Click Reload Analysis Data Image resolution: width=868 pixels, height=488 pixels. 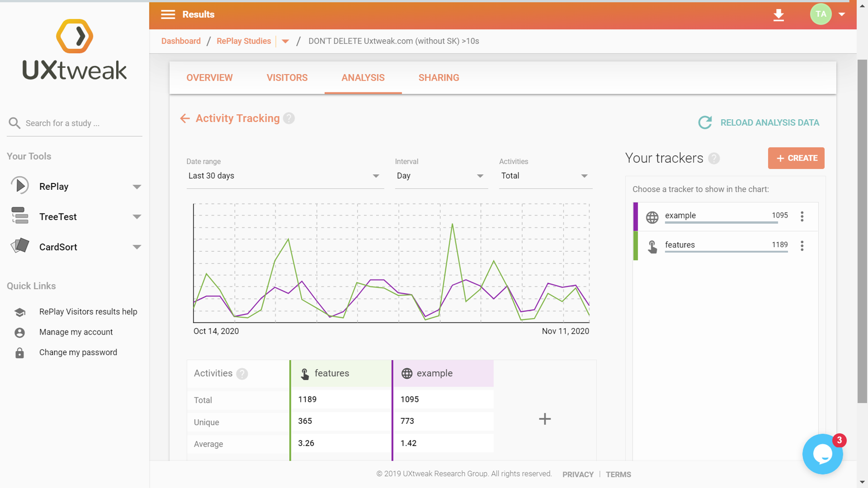tap(759, 122)
